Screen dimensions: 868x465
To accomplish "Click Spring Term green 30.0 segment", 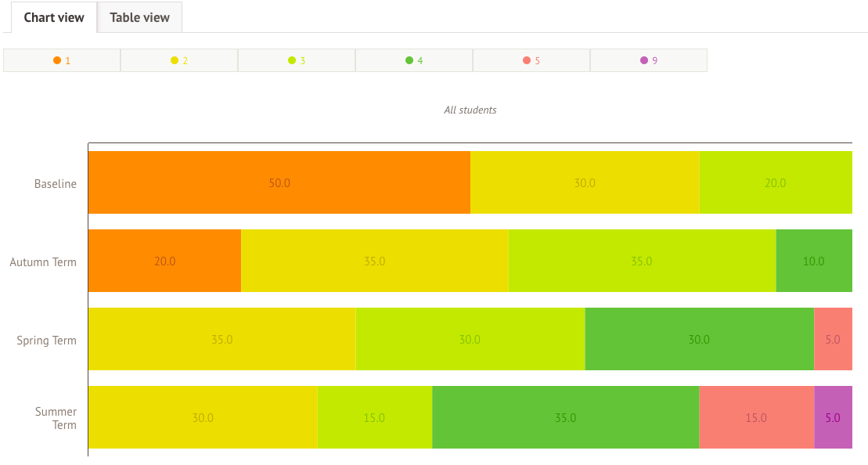I will (699, 339).
